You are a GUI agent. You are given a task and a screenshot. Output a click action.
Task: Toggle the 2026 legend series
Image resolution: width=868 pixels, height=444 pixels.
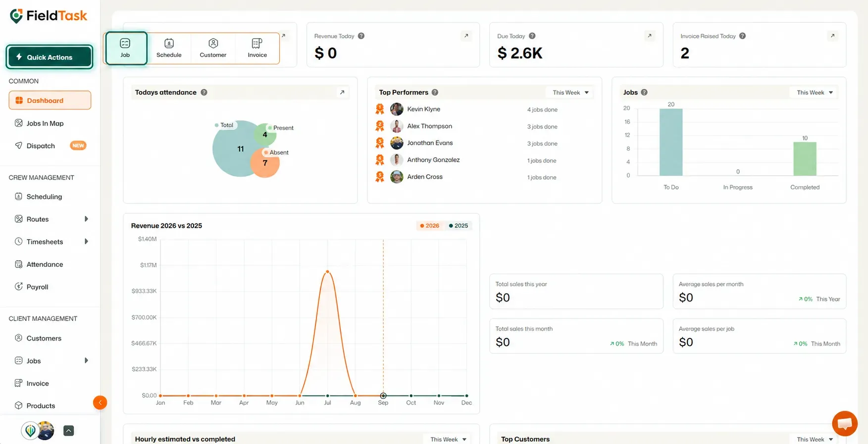pyautogui.click(x=429, y=226)
